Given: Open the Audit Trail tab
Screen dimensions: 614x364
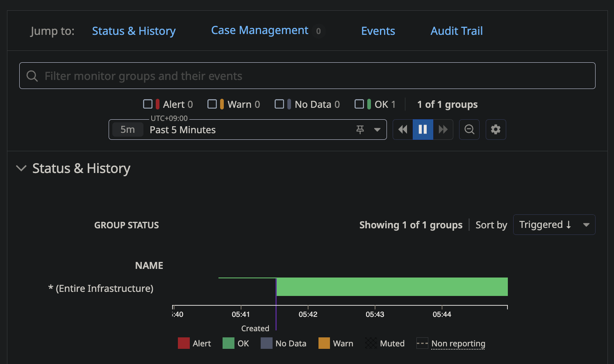Looking at the screenshot, I should (456, 31).
